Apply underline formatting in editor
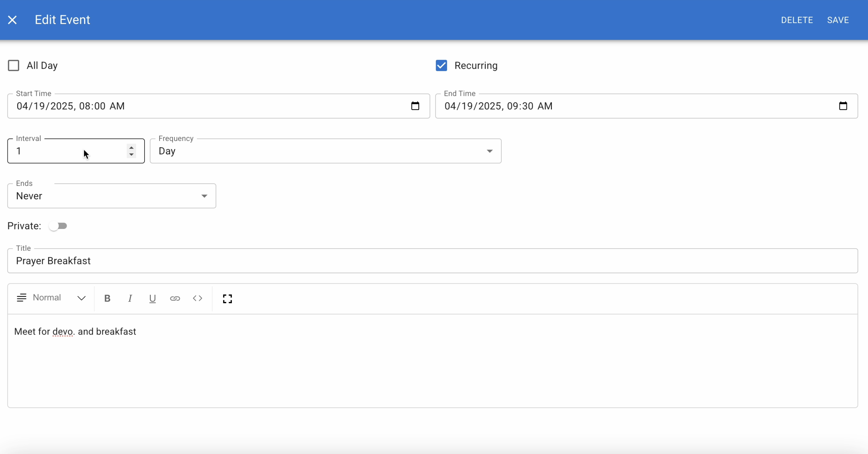The image size is (868, 454). click(x=152, y=298)
